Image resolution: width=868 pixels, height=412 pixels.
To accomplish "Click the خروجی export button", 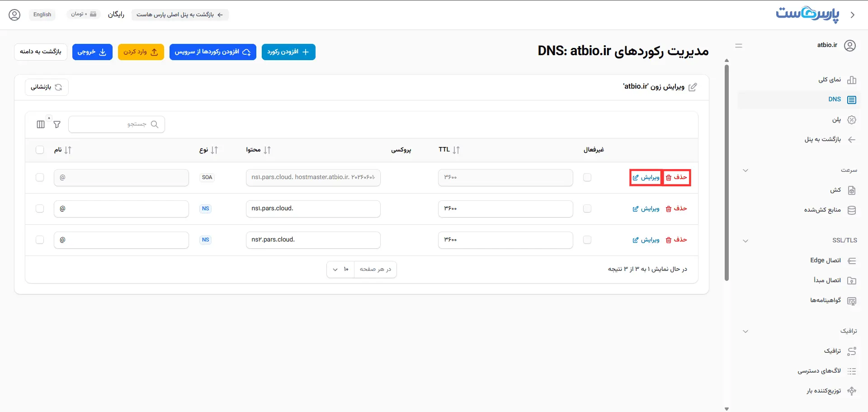I will pos(92,52).
